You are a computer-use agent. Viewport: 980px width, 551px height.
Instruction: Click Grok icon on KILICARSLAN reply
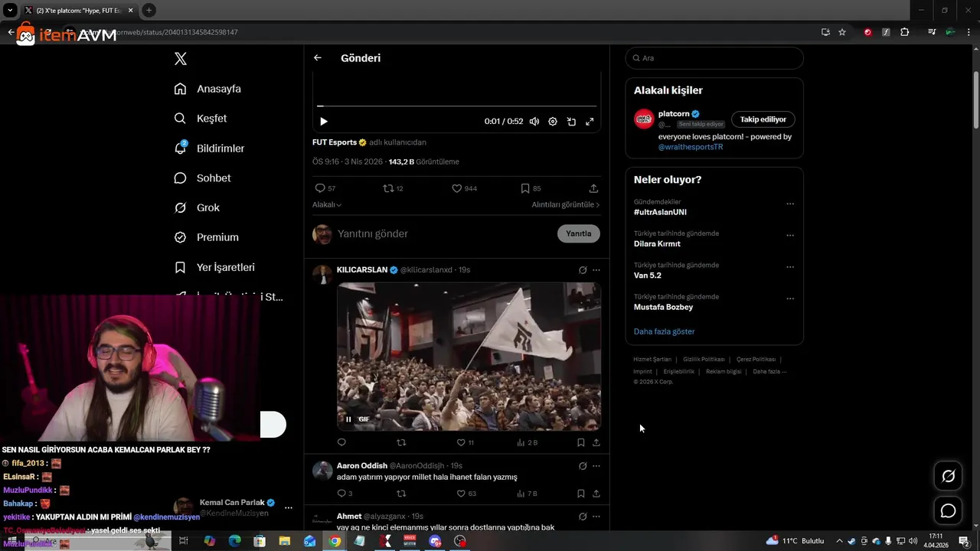pyautogui.click(x=583, y=270)
